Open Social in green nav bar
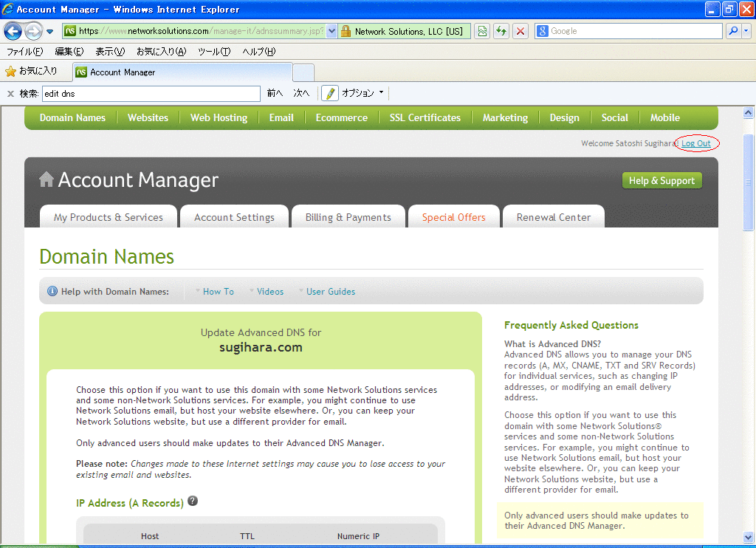Image resolution: width=756 pixels, height=548 pixels. click(615, 117)
